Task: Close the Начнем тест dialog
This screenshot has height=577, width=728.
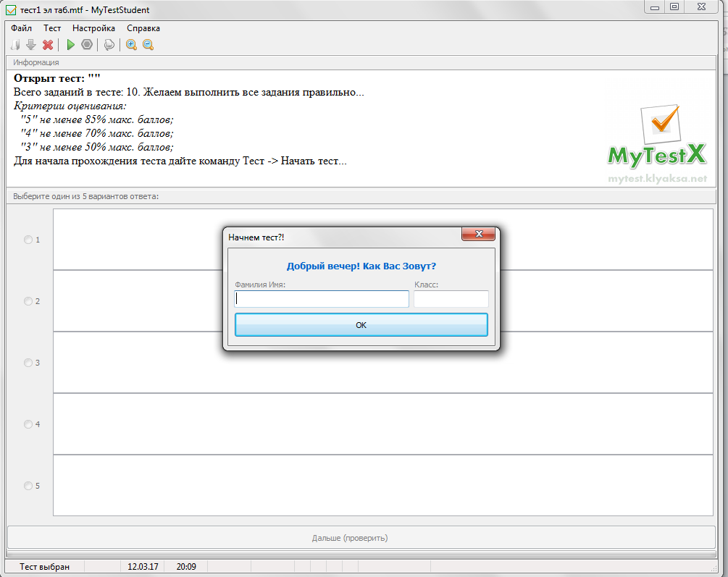Action: coord(478,234)
